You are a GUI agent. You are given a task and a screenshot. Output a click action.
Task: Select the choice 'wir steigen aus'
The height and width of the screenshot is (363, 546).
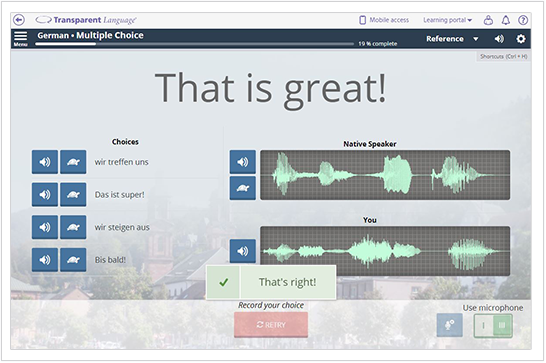[x=122, y=227]
